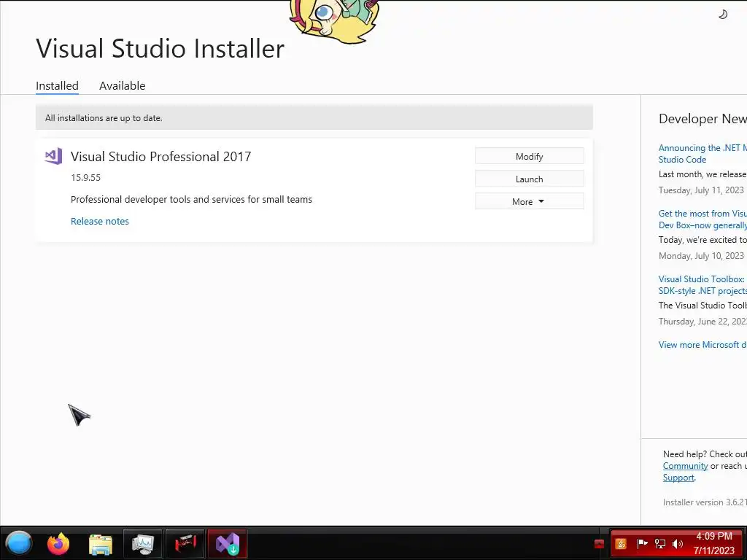This screenshot has height=560, width=747.
Task: Open Visual Studio Toolbox news article
Action: [x=703, y=285]
